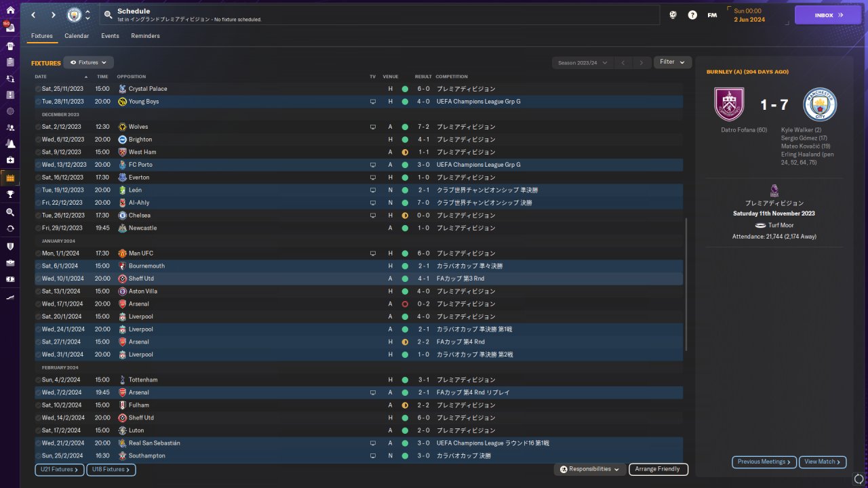
Task: Select the Southampton fixture on Sun, 25/2/2024
Action: (359, 456)
